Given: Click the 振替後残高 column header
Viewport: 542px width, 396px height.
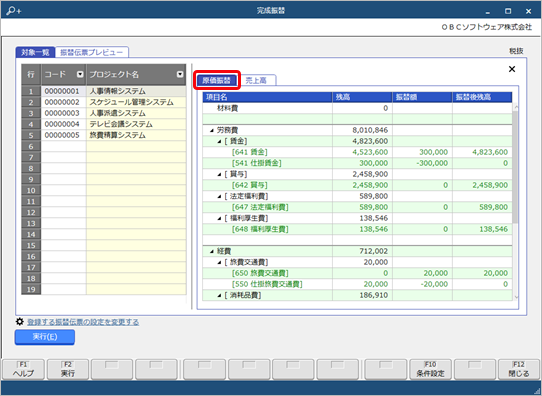Looking at the screenshot, I should 482,97.
